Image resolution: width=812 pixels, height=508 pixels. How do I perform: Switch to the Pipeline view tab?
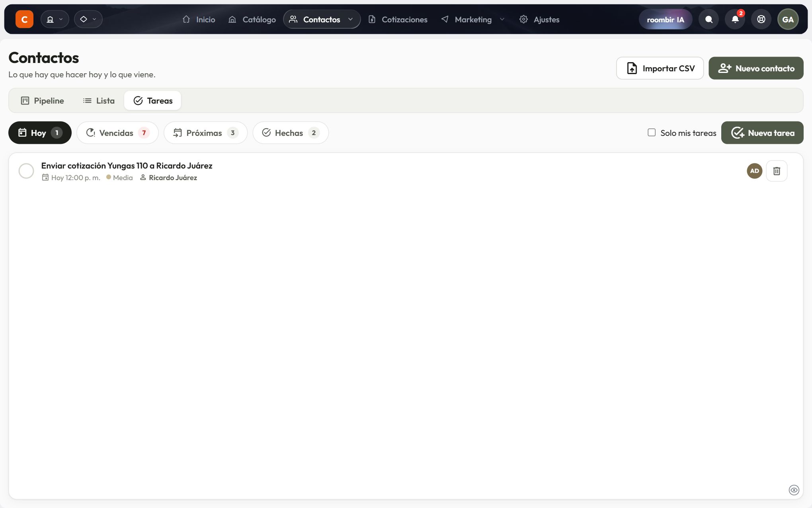click(x=42, y=100)
